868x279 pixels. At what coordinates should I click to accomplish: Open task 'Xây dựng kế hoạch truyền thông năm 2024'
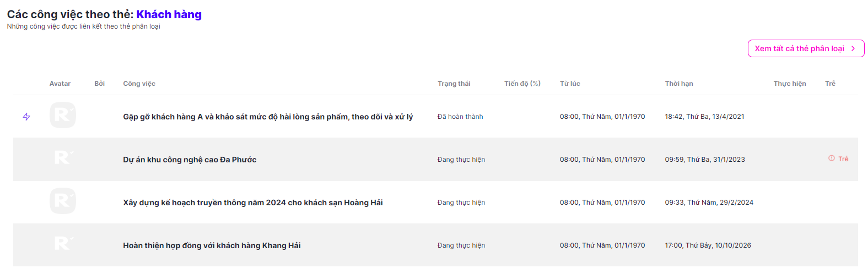253,203
